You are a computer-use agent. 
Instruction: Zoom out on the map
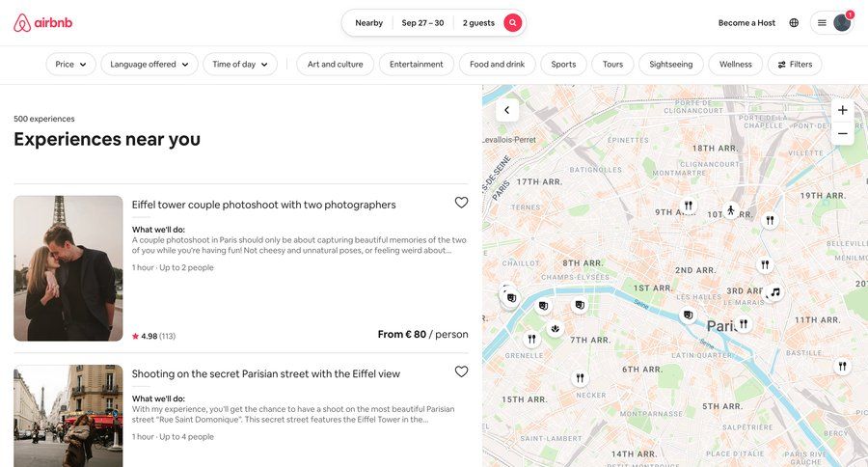pos(842,134)
